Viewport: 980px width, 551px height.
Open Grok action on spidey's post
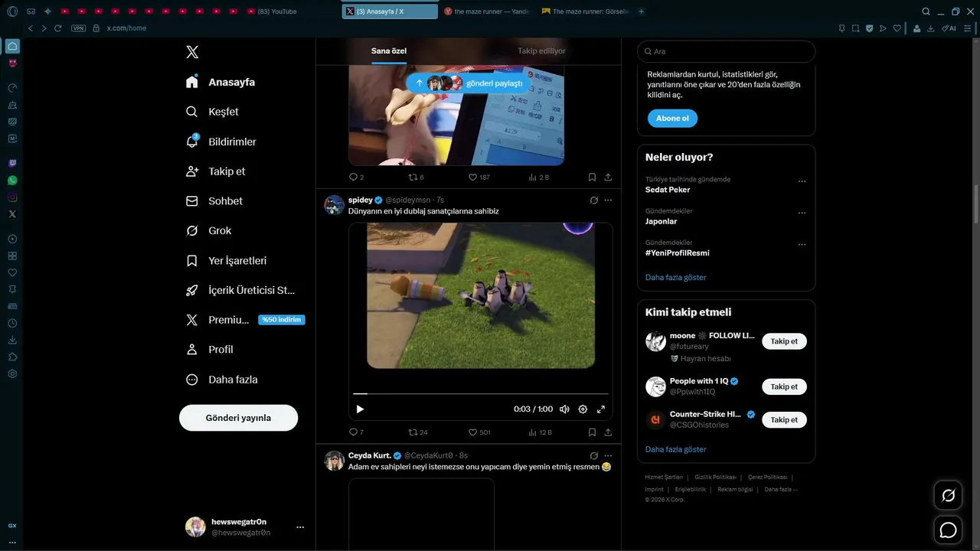[x=593, y=200]
